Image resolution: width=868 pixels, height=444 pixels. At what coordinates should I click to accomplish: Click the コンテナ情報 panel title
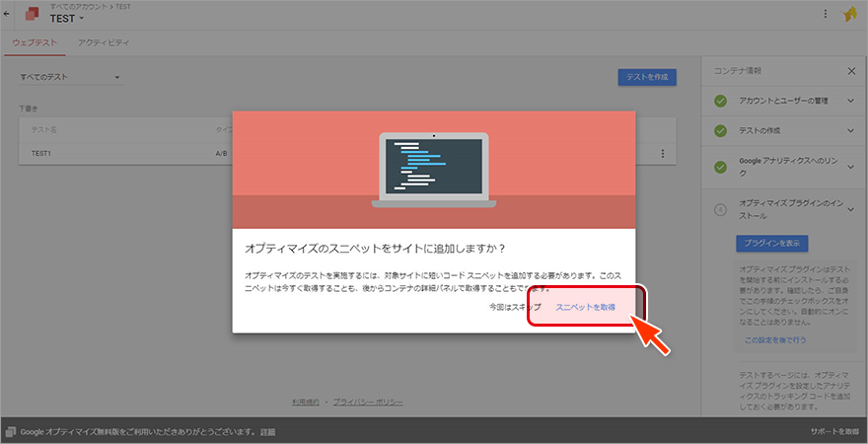point(737,71)
